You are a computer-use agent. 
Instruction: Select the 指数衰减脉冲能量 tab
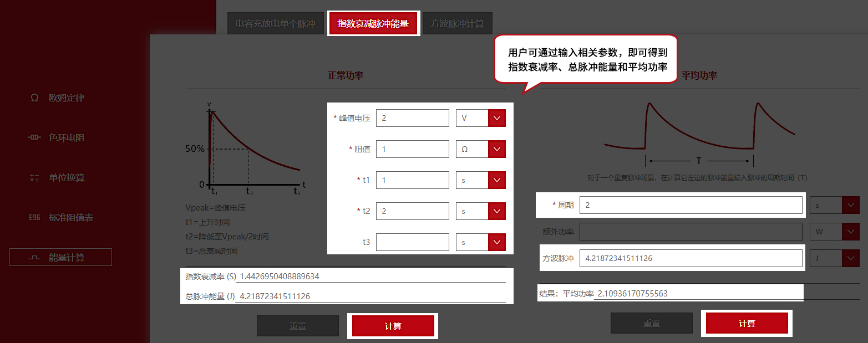(373, 24)
